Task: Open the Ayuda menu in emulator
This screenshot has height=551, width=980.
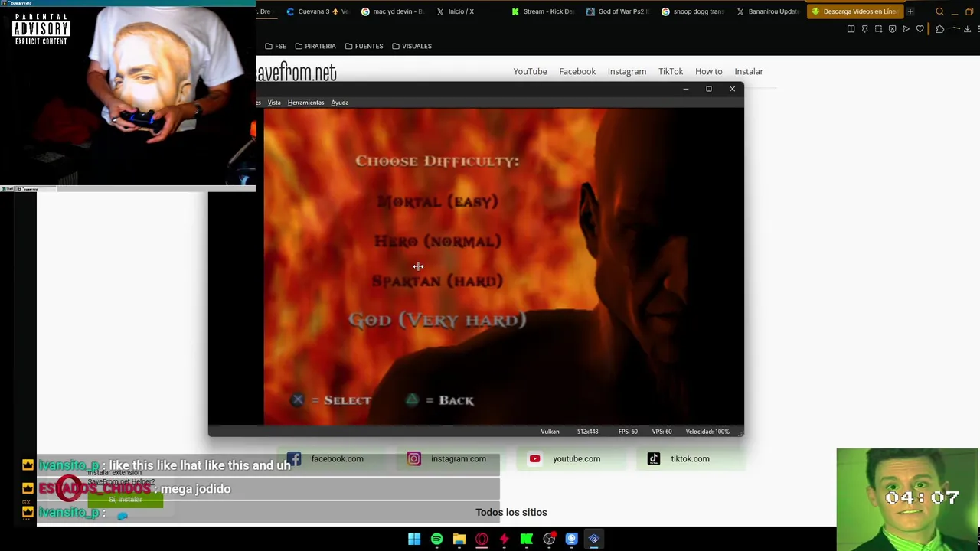Action: (340, 103)
